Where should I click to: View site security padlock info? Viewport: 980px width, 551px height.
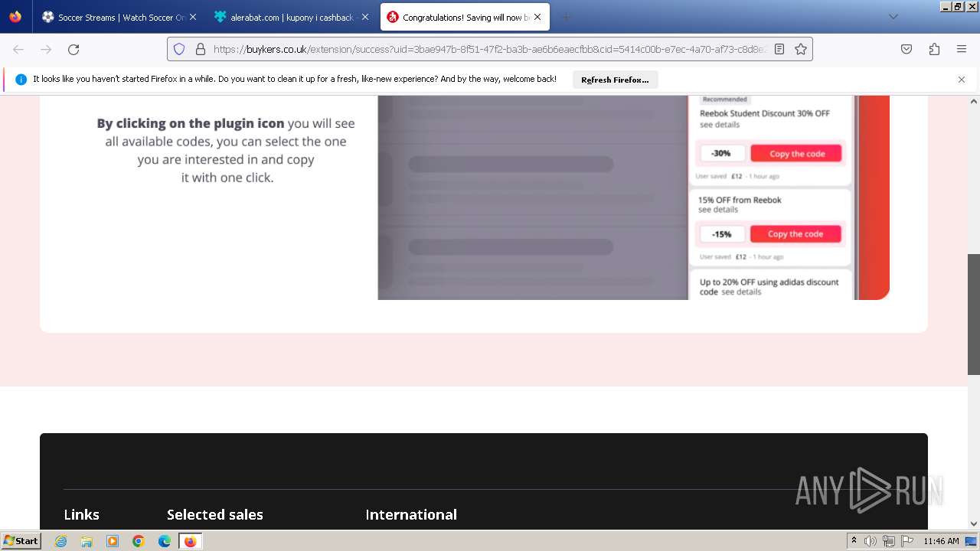(201, 49)
